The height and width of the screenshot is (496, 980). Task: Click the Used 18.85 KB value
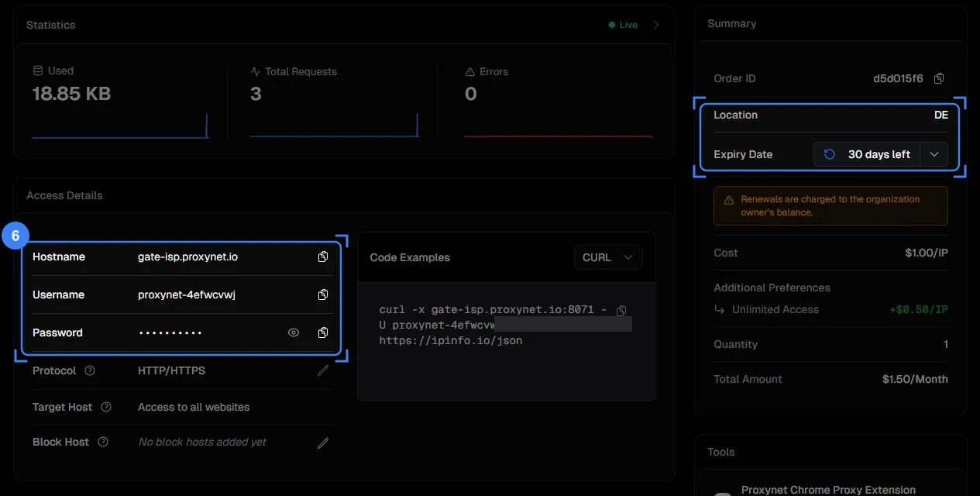tap(71, 94)
